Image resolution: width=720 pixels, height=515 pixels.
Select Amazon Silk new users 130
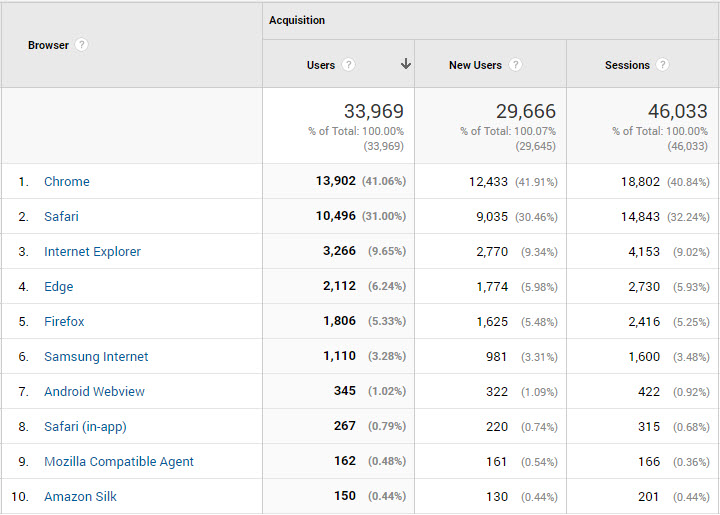(x=497, y=497)
